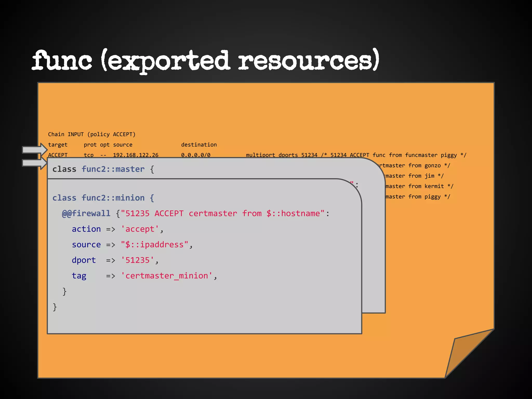Click the 'target' column header
The width and height of the screenshot is (532, 399).
(x=58, y=145)
